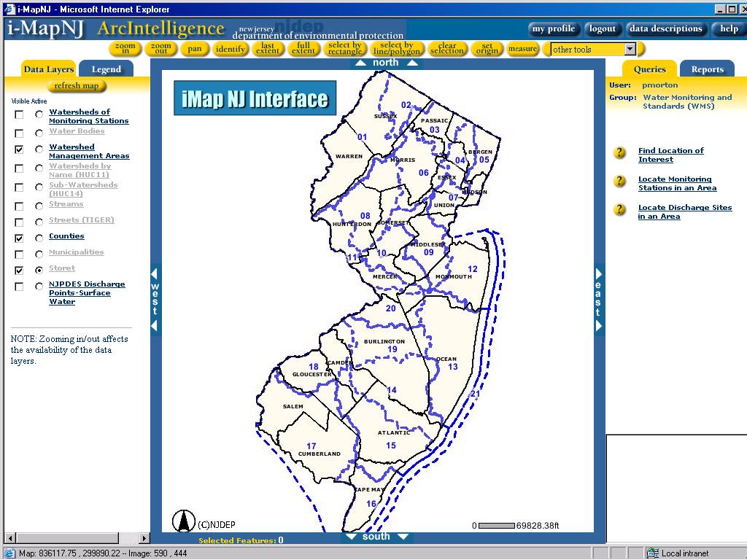Check Sub-Watersheds (HUC14) visibility box

click(x=19, y=187)
